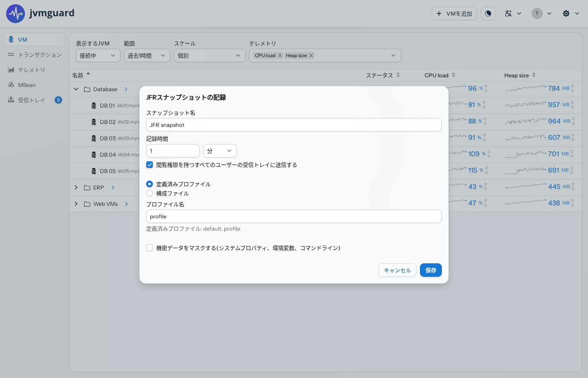Screen dimensions: 588x378
Task: Click the 957 MB heap size value
Action: pyautogui.click(x=559, y=105)
